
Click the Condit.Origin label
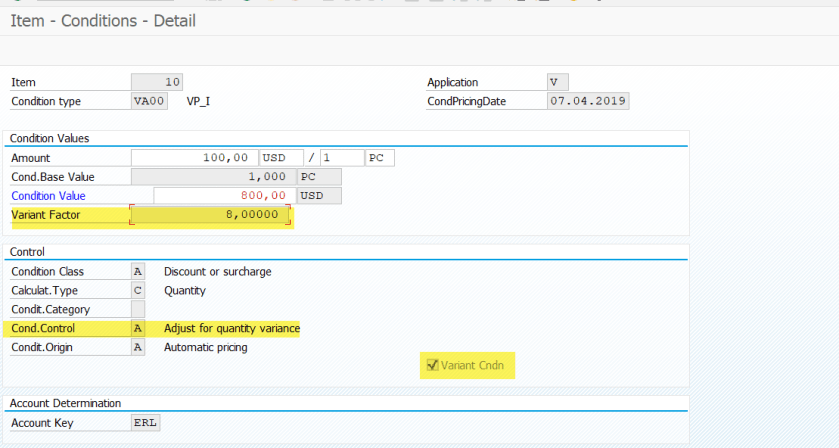point(42,347)
